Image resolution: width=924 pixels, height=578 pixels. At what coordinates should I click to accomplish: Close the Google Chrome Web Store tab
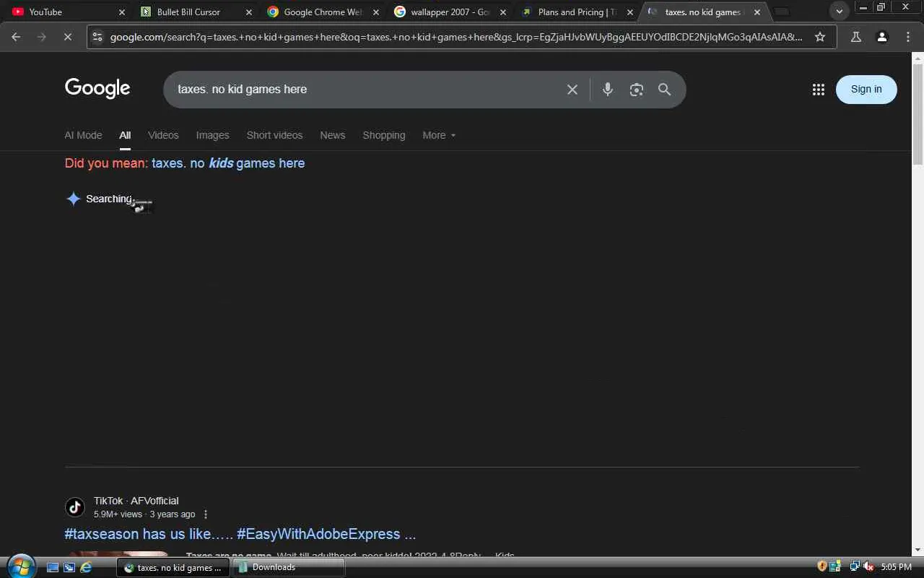point(375,12)
